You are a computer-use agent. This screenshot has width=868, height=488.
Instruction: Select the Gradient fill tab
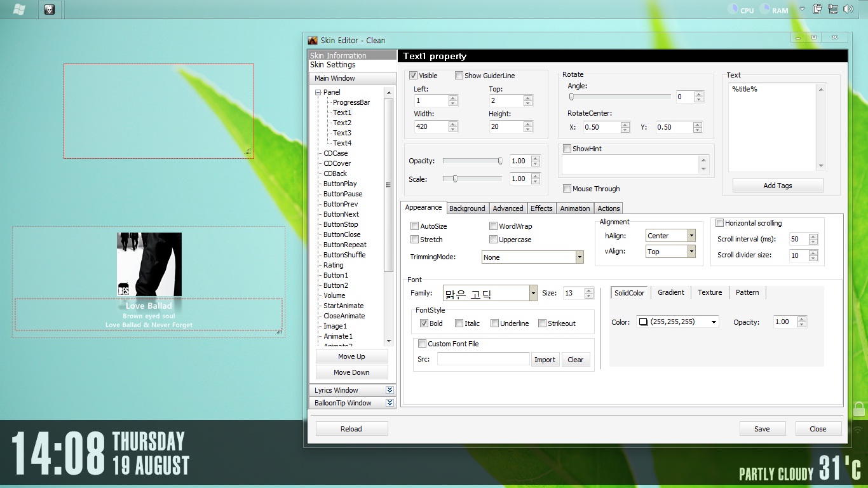(x=670, y=292)
